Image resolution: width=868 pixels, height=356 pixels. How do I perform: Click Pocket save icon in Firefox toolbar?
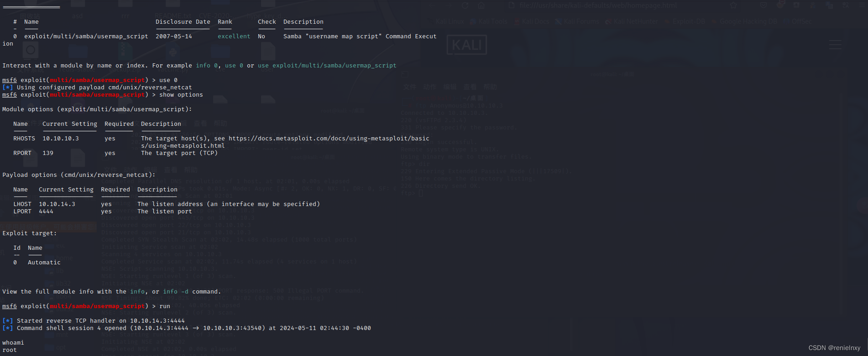[764, 5]
